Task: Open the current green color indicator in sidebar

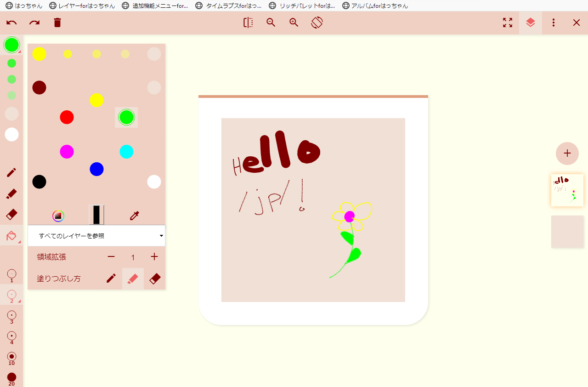Action: pyautogui.click(x=11, y=45)
